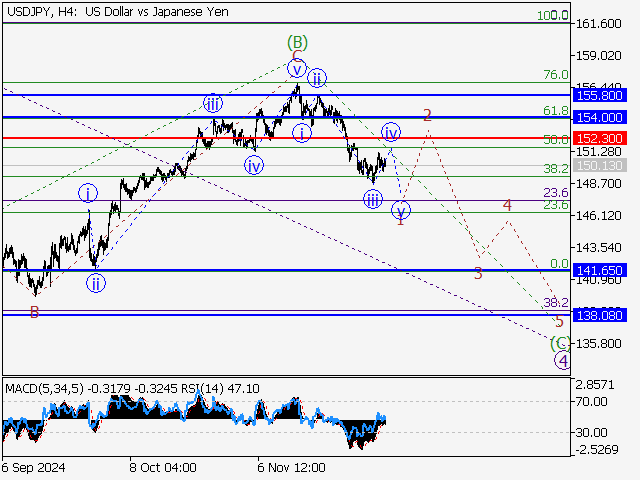Click the 141.650 support level label

601,271
